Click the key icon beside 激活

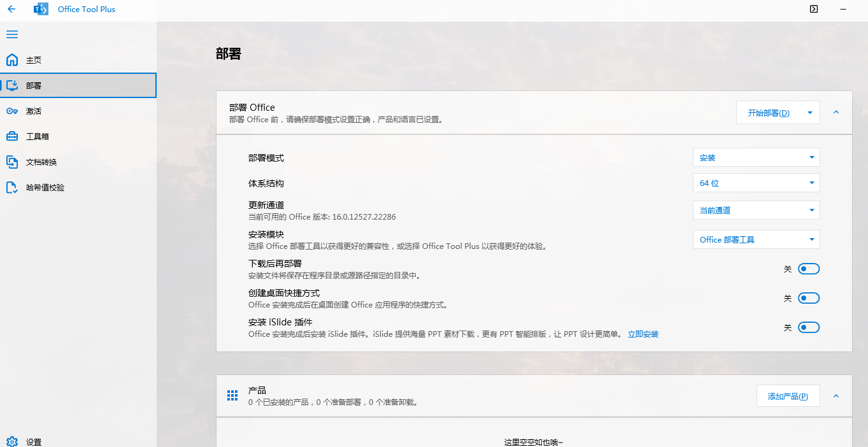pyautogui.click(x=12, y=111)
